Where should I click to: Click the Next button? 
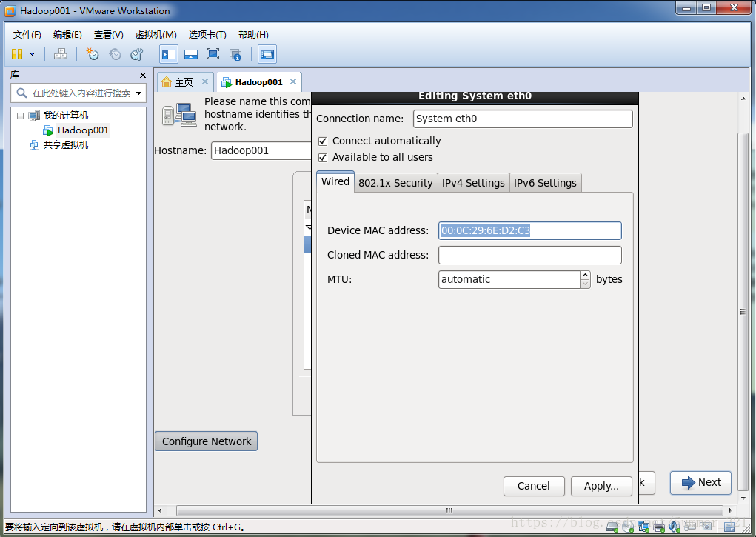701,482
